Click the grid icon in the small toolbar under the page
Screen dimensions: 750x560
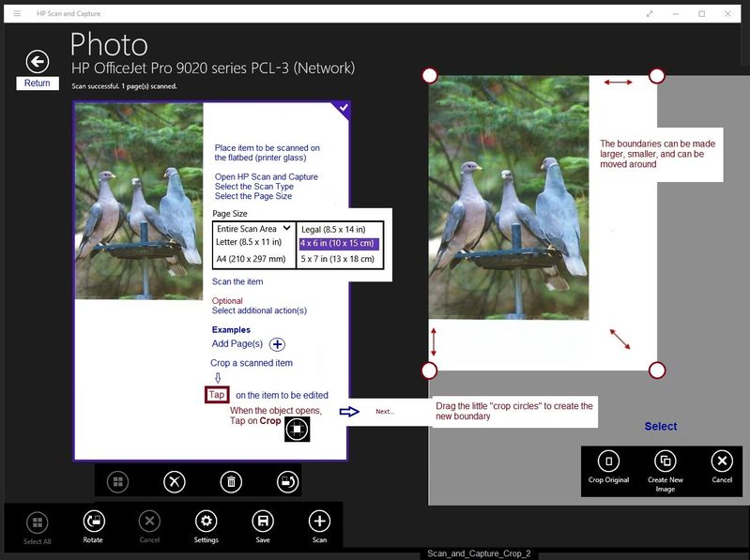pos(117,481)
